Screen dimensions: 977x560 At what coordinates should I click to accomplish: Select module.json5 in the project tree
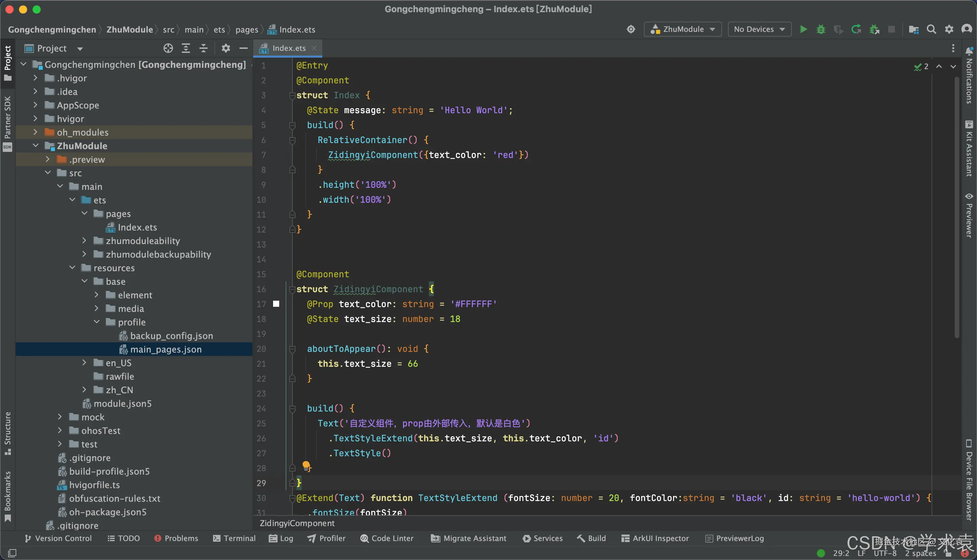(x=122, y=403)
